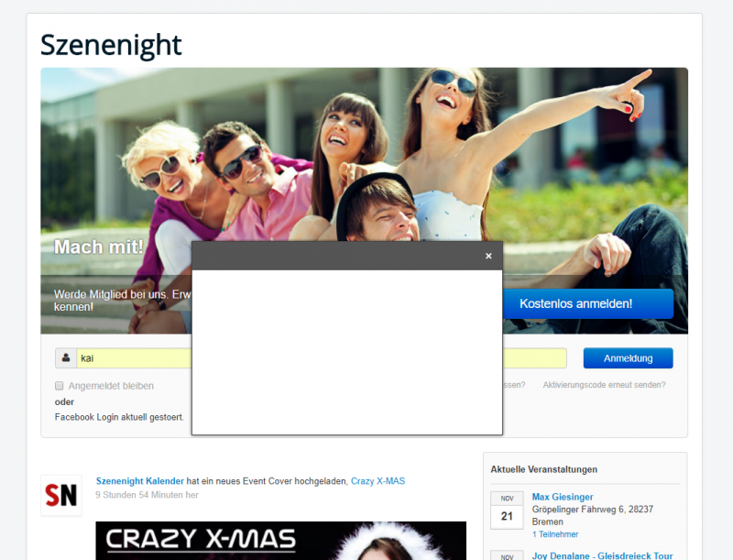
Task: Click the 'Kostenlos anmelden!' button
Action: pos(588,304)
